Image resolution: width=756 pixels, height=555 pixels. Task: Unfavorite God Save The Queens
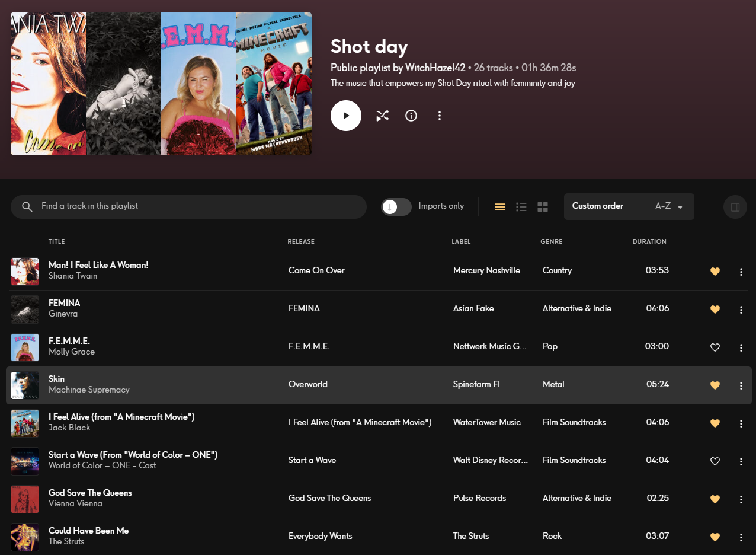click(715, 499)
